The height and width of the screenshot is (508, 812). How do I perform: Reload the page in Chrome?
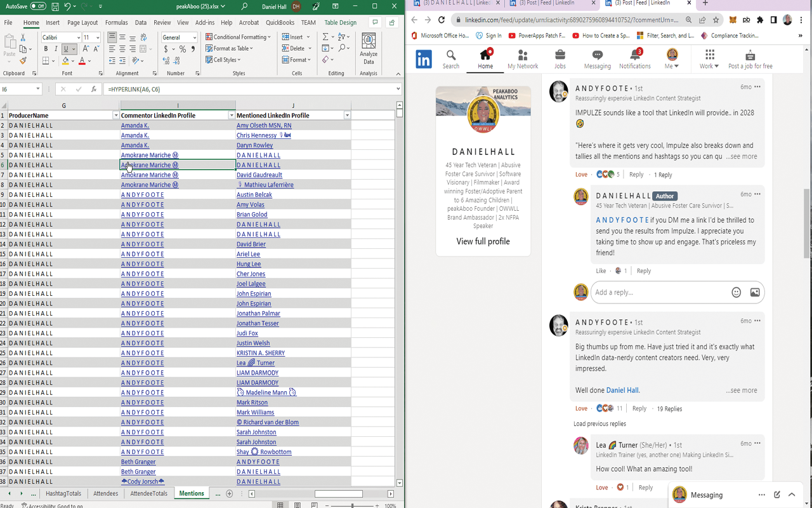click(x=442, y=20)
